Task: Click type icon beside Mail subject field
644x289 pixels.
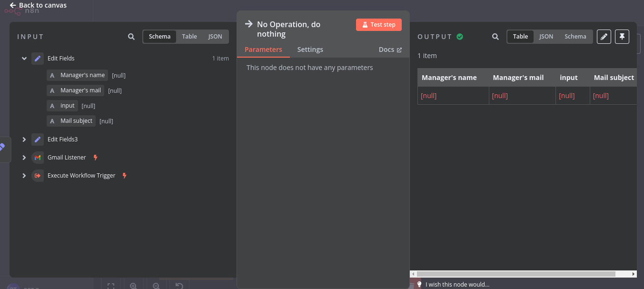Action: pos(52,121)
